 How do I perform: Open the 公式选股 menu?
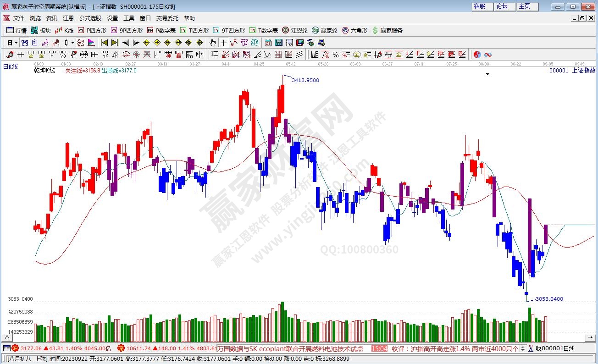click(90, 18)
